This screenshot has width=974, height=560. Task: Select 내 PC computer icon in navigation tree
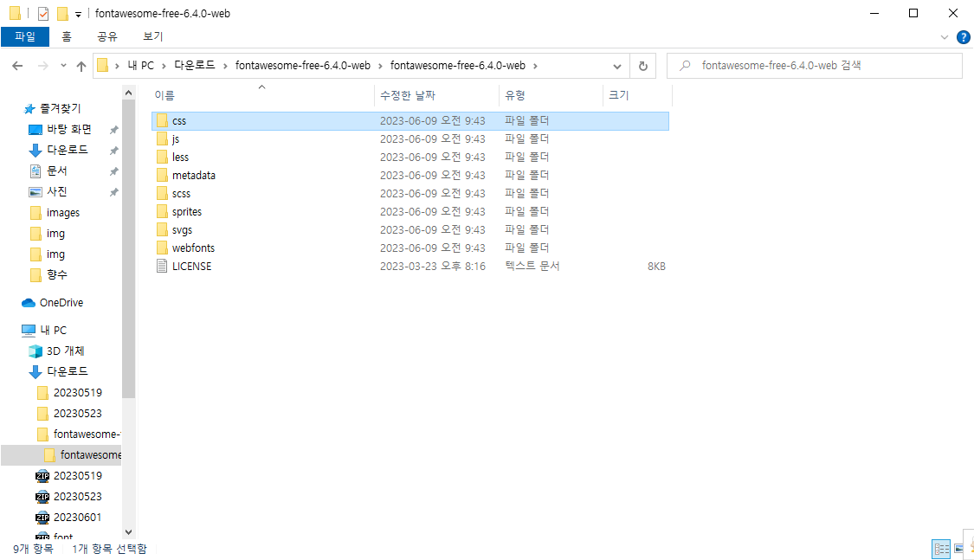coord(29,331)
